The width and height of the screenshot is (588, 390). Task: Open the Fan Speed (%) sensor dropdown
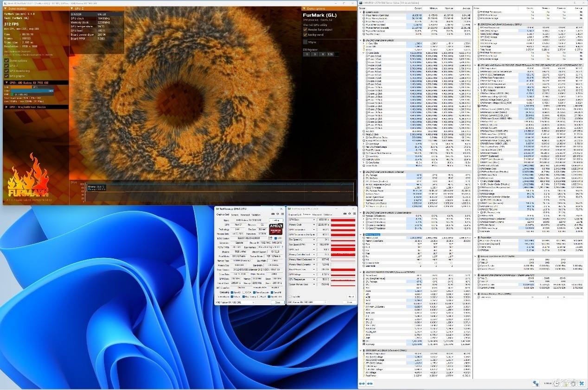pyautogui.click(x=314, y=239)
